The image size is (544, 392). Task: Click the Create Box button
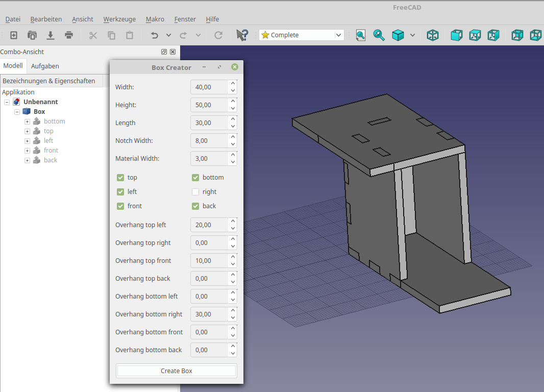click(176, 371)
